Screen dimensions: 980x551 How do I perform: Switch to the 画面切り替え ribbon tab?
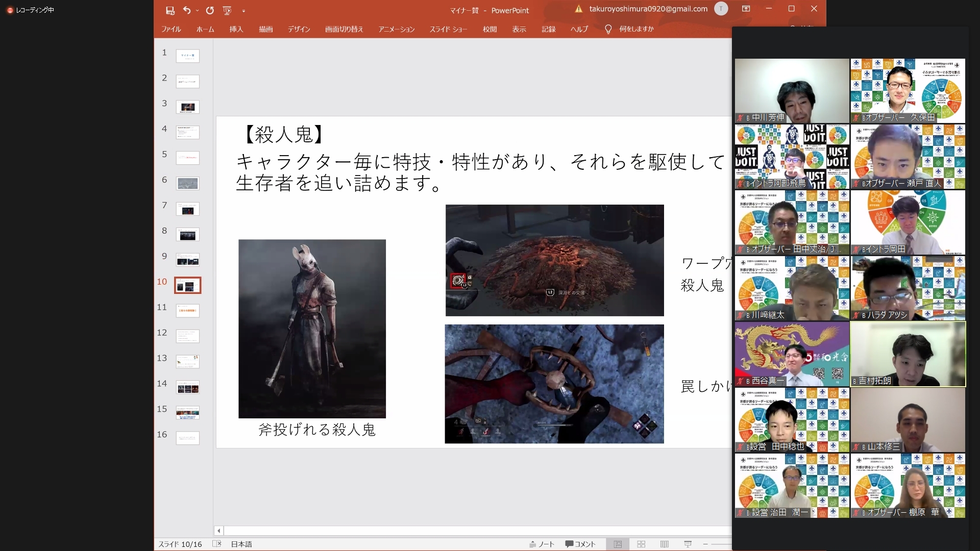[344, 29]
